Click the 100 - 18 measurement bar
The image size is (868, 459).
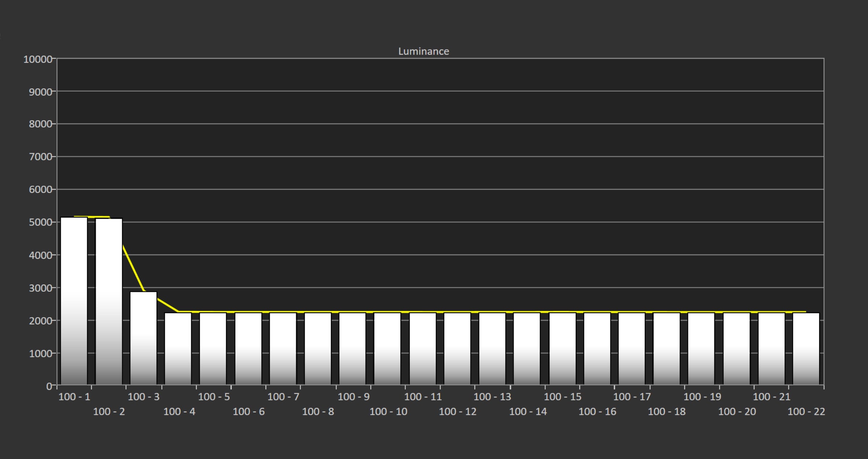coord(667,349)
